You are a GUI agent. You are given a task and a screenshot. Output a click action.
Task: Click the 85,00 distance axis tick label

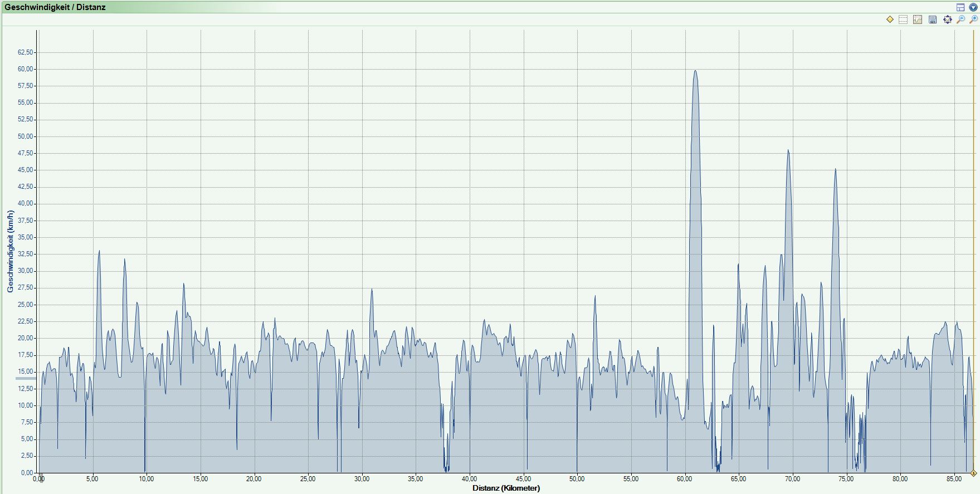tap(954, 479)
